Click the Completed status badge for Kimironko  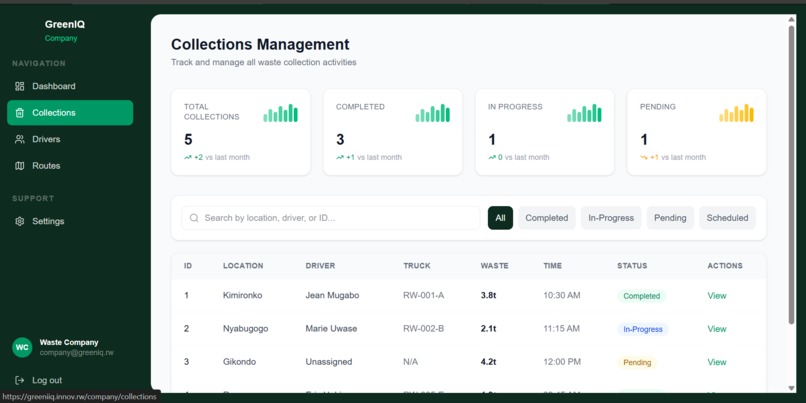click(641, 296)
